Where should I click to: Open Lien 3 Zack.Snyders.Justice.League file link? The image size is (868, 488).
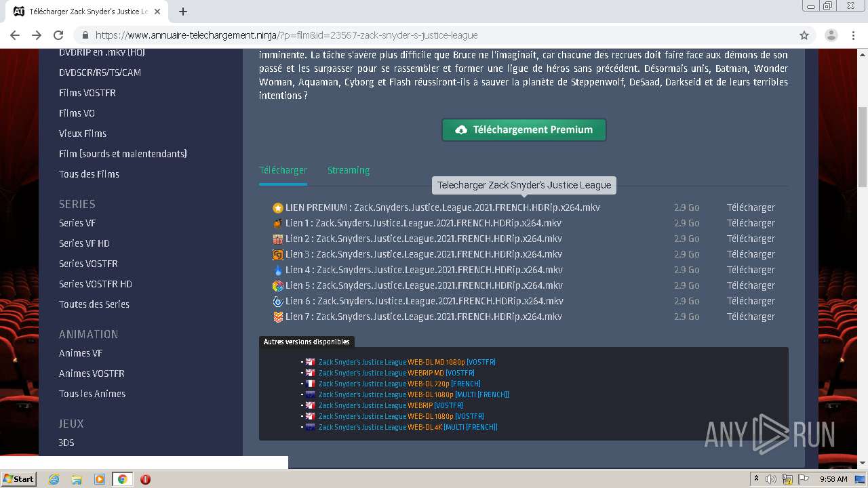tap(424, 254)
